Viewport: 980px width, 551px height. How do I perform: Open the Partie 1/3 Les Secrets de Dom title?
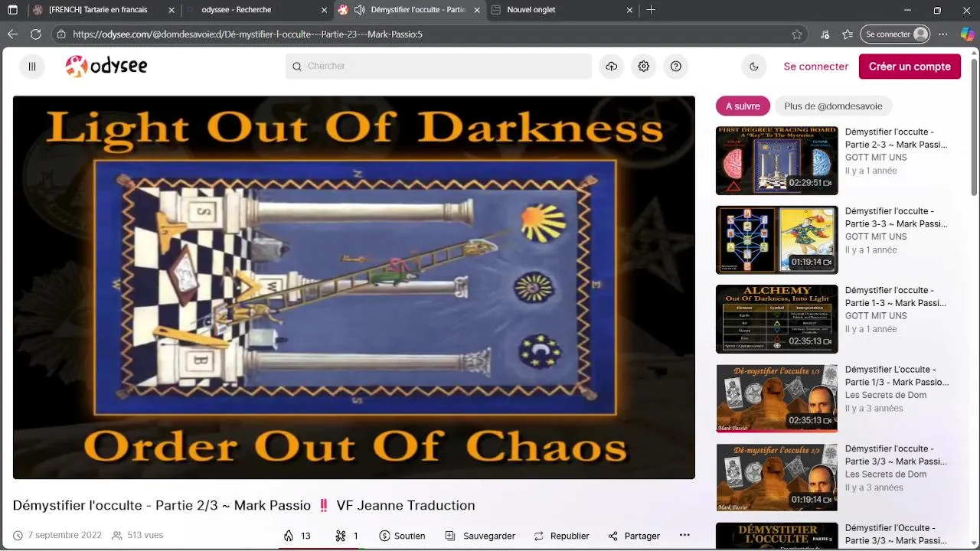(x=897, y=376)
